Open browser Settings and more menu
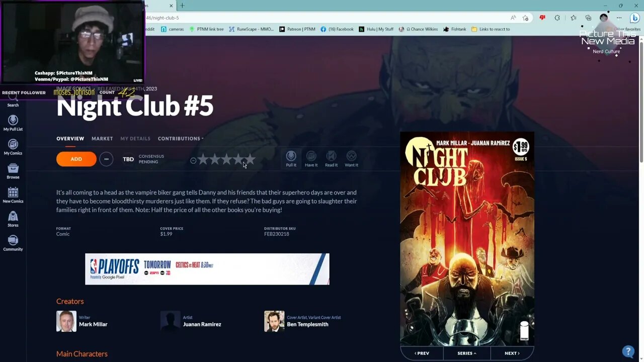 (x=619, y=18)
